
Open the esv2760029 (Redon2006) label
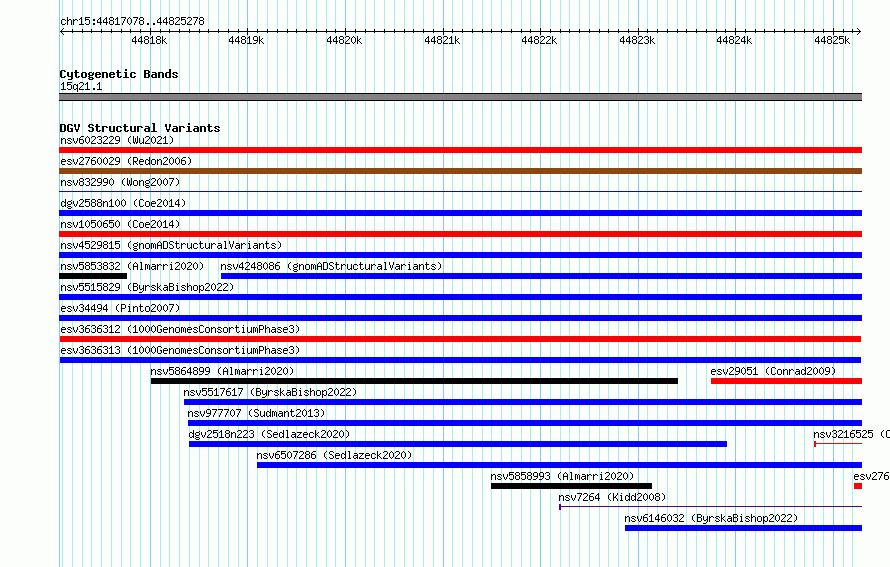click(126, 161)
